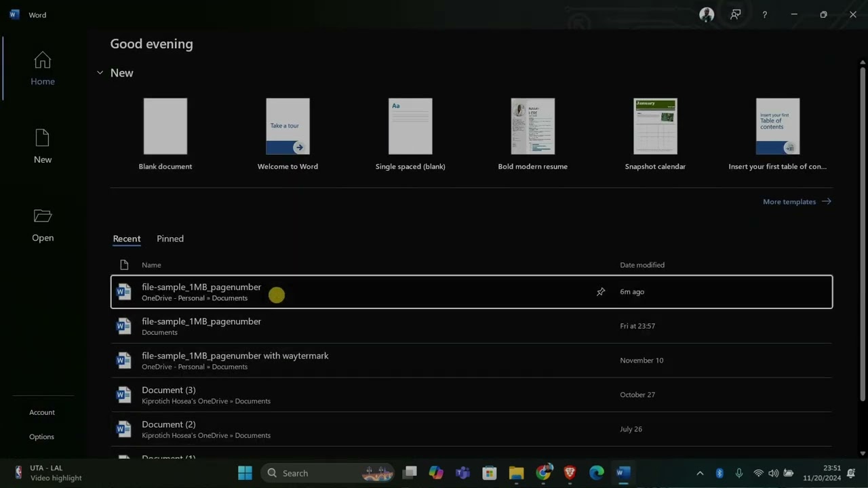Click the "Fri at 23:57" date cell
The image size is (868, 488).
(x=637, y=326)
